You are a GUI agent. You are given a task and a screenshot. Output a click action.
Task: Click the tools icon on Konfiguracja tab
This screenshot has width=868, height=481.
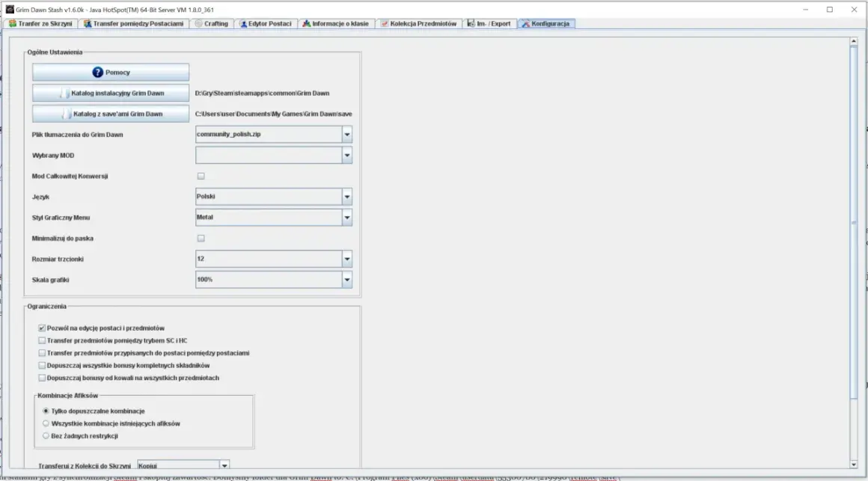[x=525, y=24]
